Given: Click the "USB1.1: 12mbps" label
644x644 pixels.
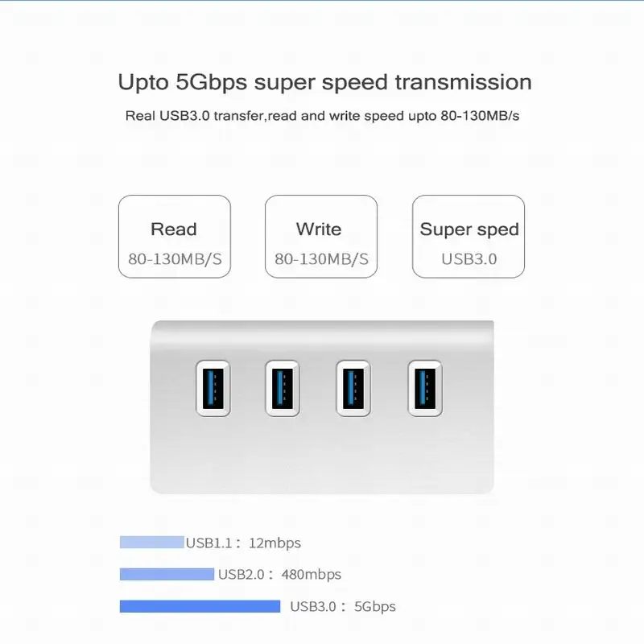Looking at the screenshot, I should pyautogui.click(x=243, y=543).
